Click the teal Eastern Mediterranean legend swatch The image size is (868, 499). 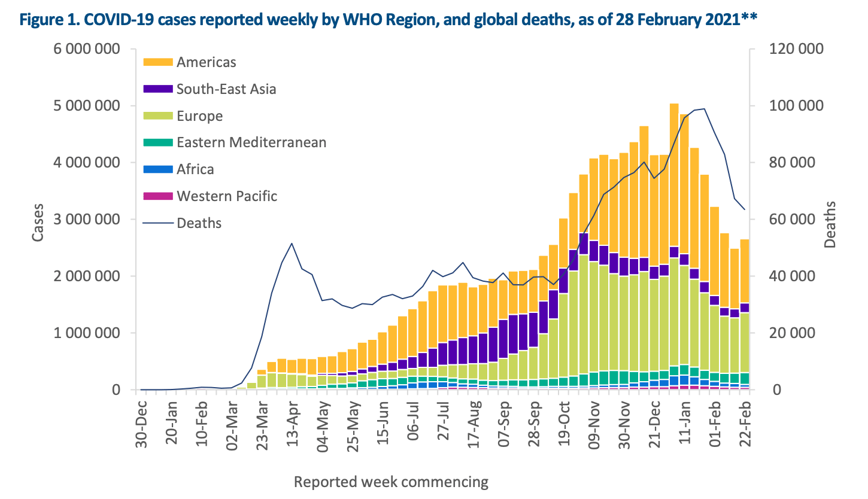[x=158, y=142]
